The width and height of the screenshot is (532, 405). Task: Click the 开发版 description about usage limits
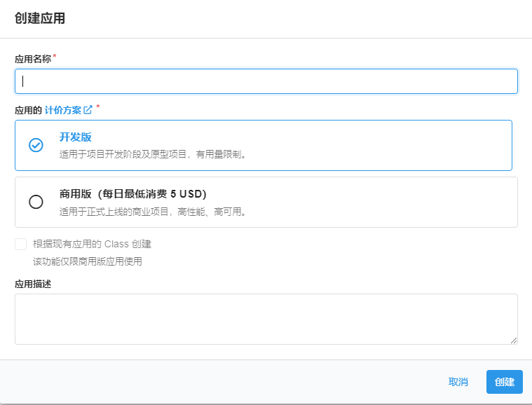click(x=153, y=154)
